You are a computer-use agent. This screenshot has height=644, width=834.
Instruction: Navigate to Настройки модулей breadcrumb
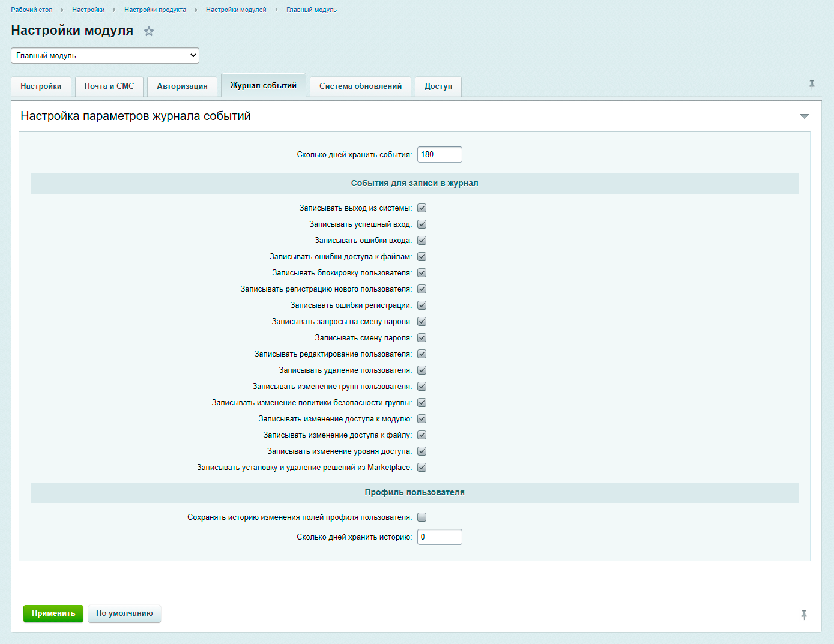(x=236, y=10)
